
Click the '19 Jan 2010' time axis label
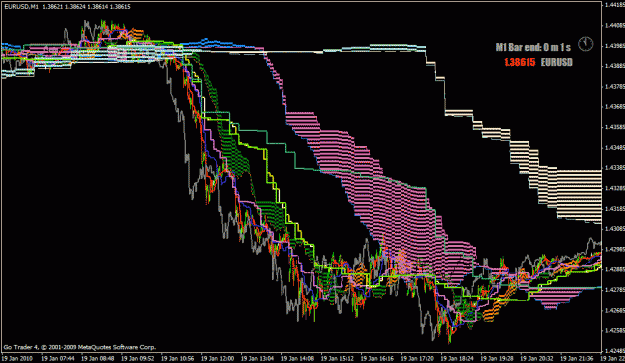tap(17, 359)
